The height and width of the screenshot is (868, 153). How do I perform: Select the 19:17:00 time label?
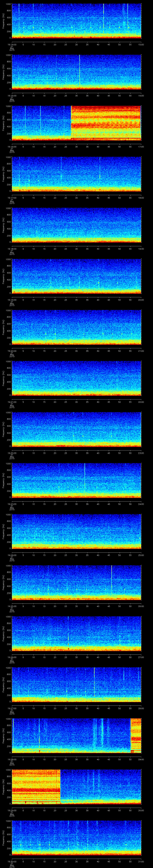(x=12, y=198)
